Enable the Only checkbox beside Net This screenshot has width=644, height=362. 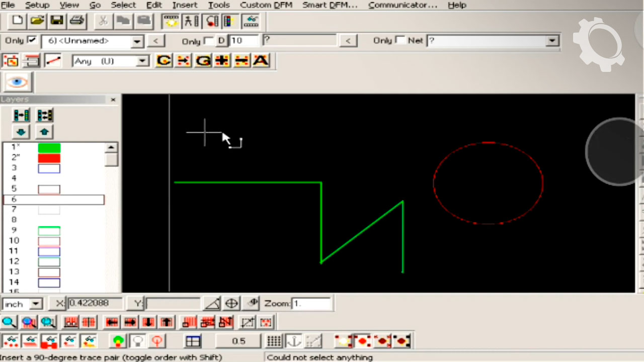click(400, 40)
